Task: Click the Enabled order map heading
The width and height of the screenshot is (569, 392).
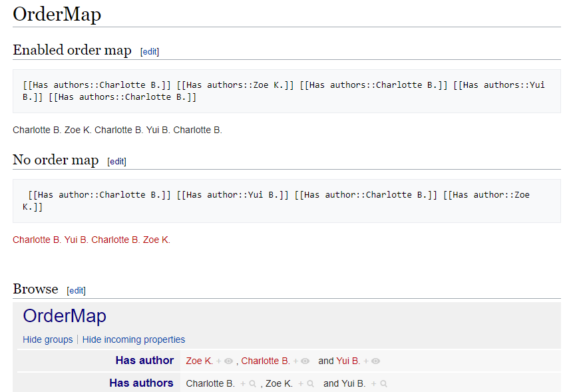Action: point(73,50)
